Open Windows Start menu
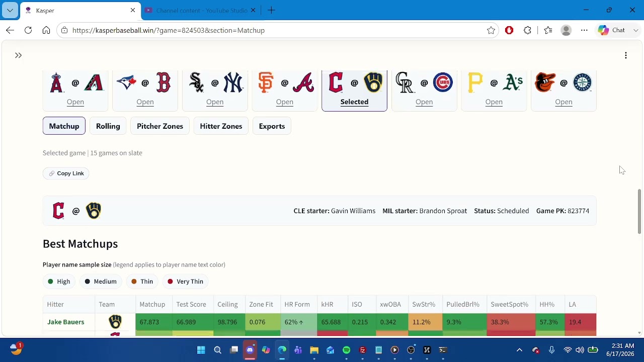 201,350
